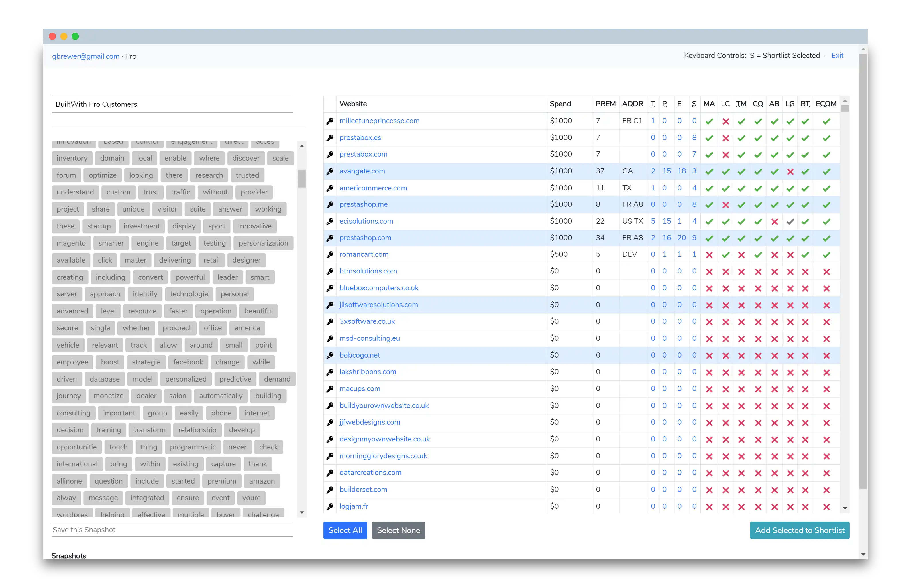Click the key icon beside macups.com
The height and width of the screenshot is (588, 911).
click(x=330, y=389)
